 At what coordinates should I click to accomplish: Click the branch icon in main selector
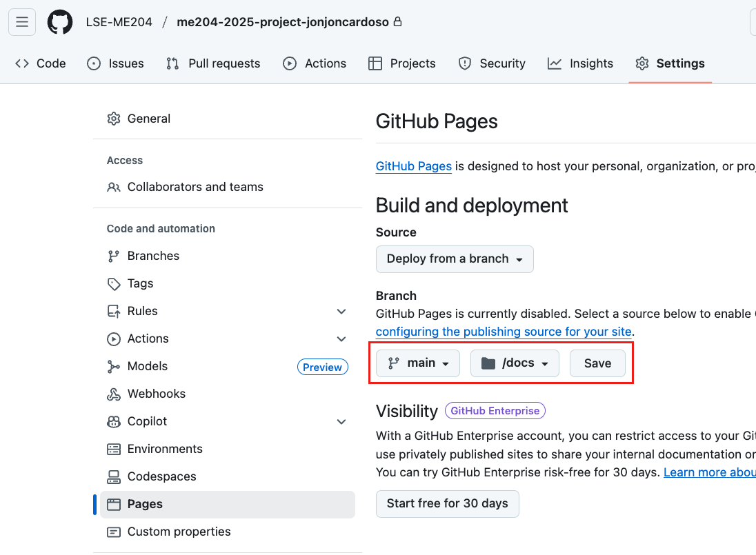[394, 363]
